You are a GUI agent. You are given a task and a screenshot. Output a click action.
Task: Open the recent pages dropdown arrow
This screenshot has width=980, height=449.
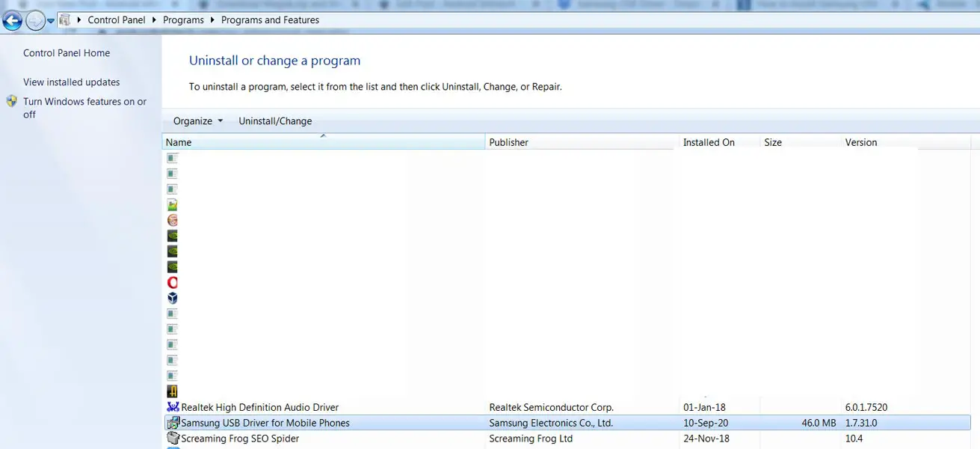click(51, 21)
